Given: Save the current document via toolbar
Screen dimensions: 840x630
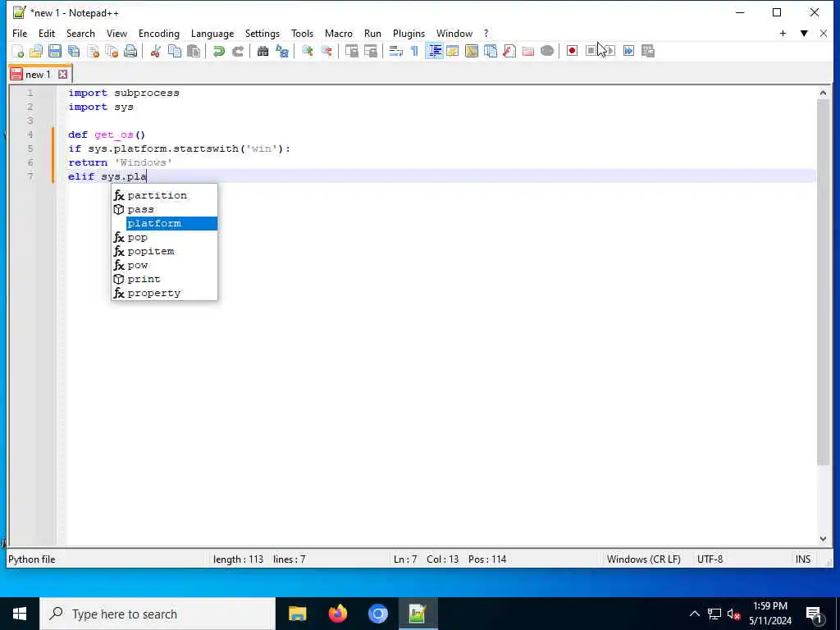Looking at the screenshot, I should (x=55, y=51).
